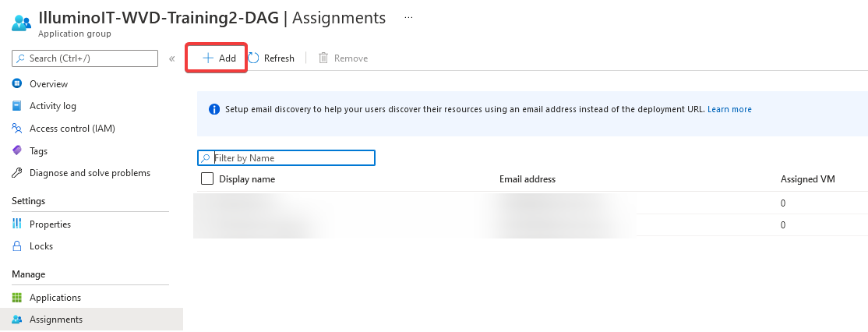
Task: Click the trash can Remove icon
Action: point(323,58)
